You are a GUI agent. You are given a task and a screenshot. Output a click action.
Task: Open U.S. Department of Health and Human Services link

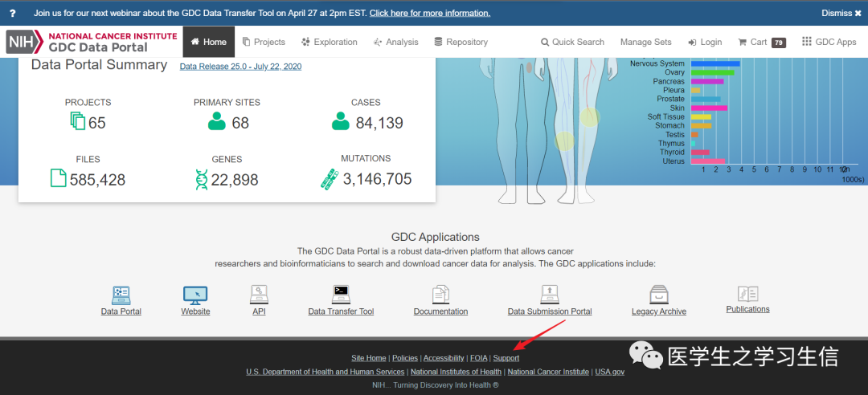325,372
